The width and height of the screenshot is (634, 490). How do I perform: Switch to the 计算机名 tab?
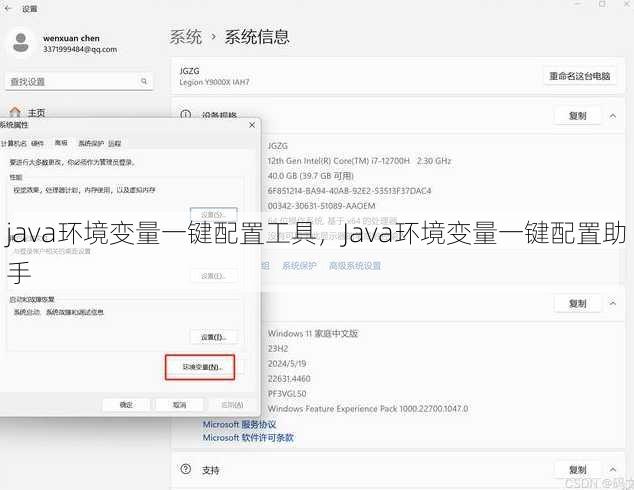click(x=14, y=144)
